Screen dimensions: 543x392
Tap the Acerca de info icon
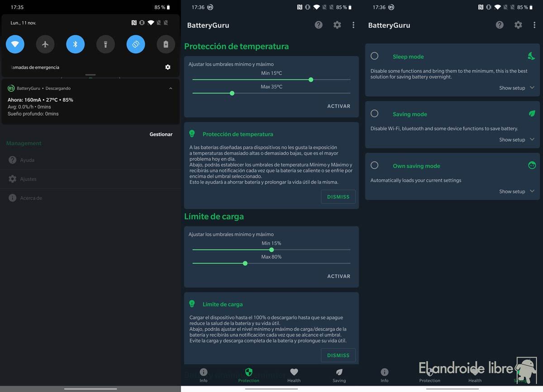[x=13, y=198]
